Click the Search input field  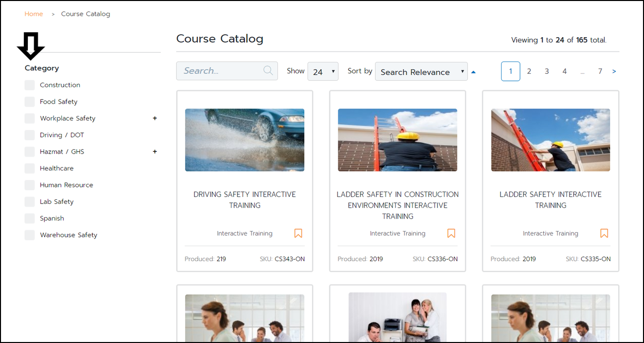[227, 70]
